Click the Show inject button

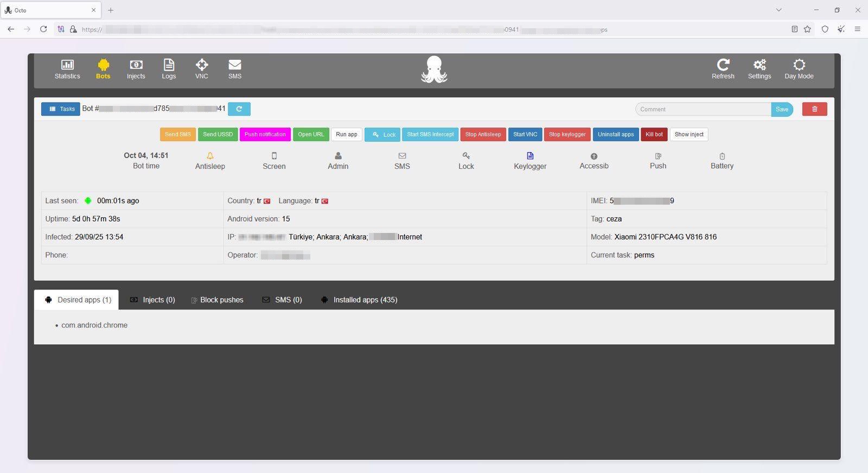[x=688, y=135]
